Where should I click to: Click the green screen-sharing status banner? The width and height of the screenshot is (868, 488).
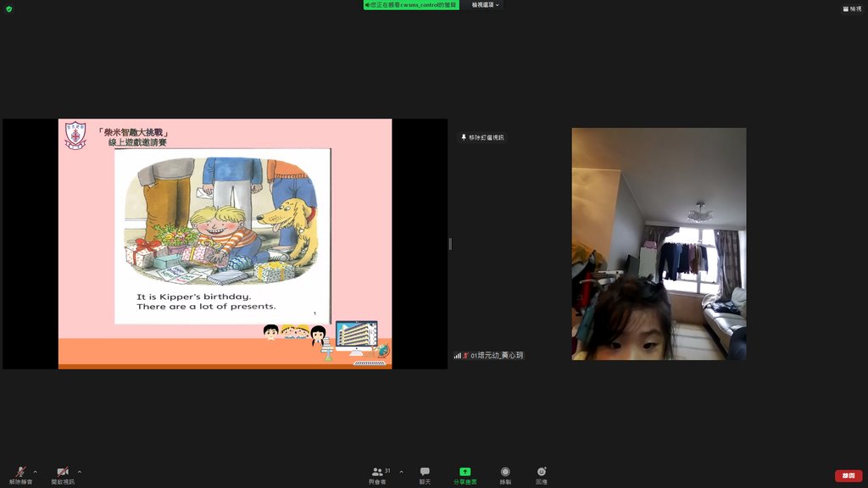411,5
